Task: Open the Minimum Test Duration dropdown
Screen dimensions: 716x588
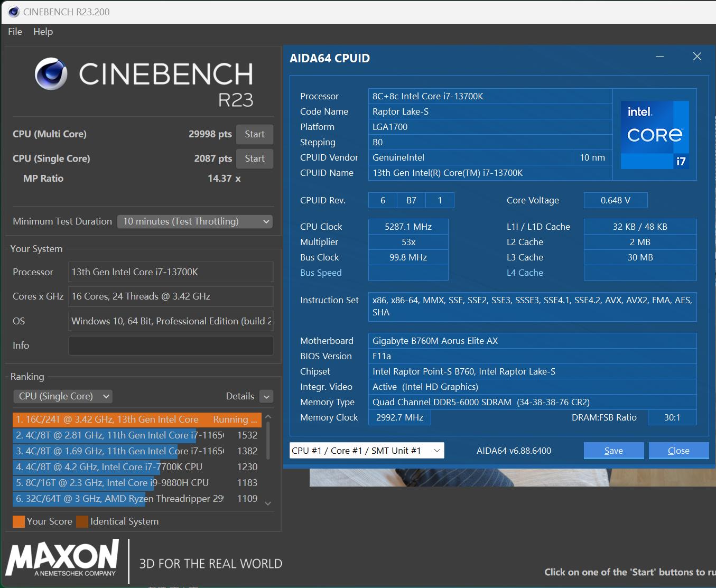Action: (194, 221)
